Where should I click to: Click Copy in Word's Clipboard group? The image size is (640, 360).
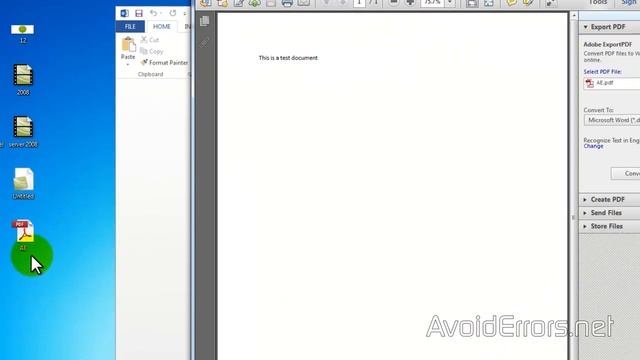pyautogui.click(x=151, y=51)
